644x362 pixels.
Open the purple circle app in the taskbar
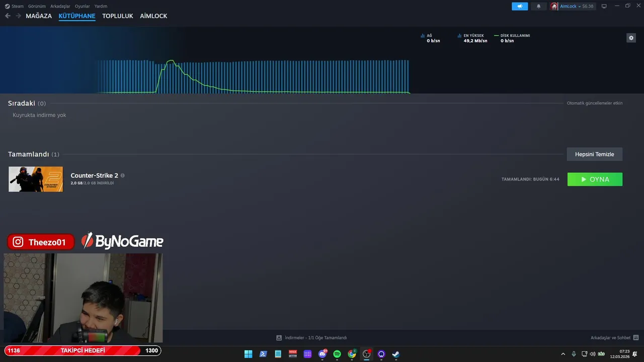pos(381,354)
